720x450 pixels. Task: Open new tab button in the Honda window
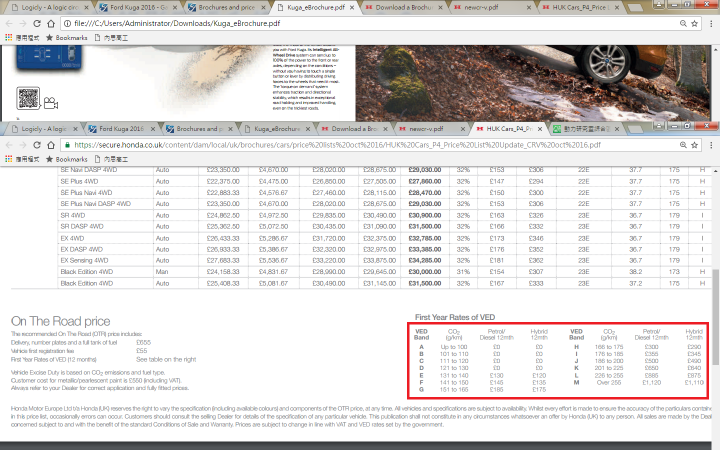[635, 129]
